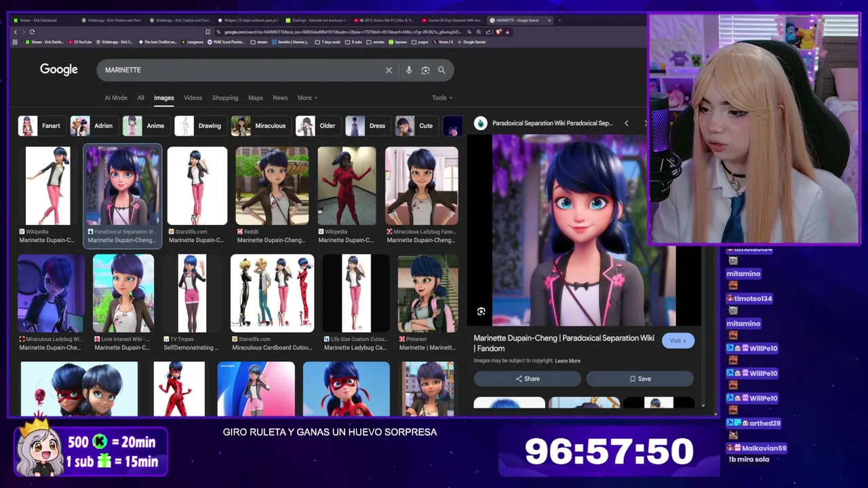Open Lessgames bookmark
This screenshot has width=868, height=488.
[193, 42]
